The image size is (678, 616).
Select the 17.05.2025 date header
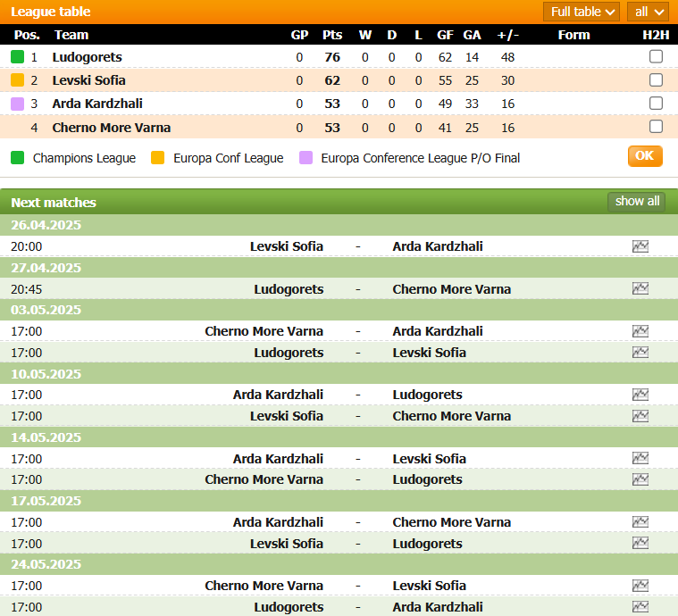[x=339, y=501]
